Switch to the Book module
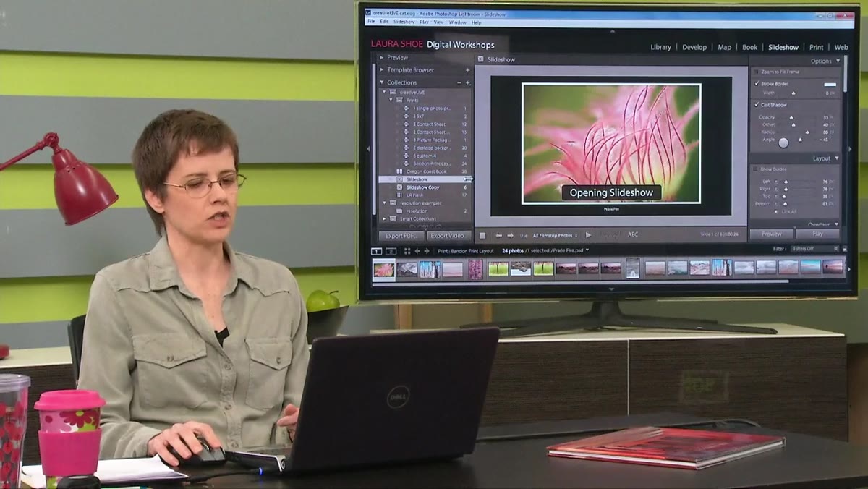 pos(750,47)
